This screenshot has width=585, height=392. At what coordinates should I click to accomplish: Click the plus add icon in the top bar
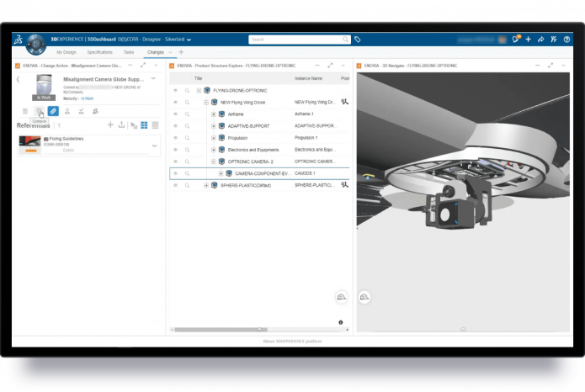(x=529, y=40)
